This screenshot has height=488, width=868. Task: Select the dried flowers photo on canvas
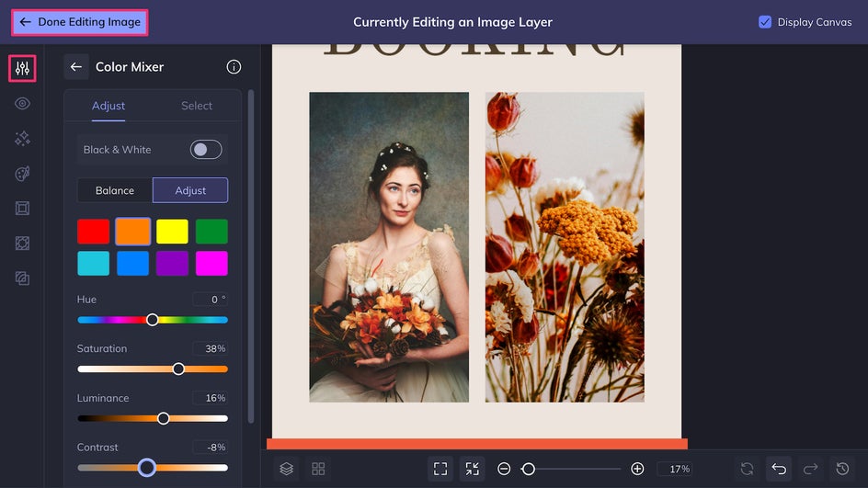565,247
